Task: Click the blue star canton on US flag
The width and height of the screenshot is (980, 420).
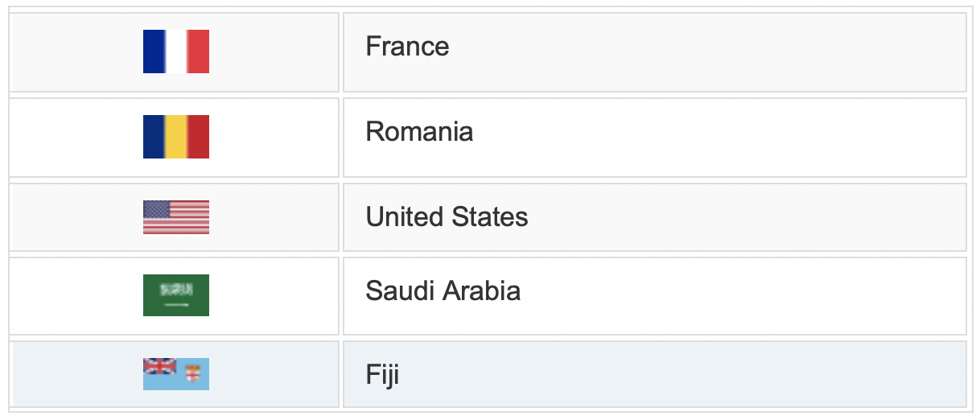Action: [156, 209]
